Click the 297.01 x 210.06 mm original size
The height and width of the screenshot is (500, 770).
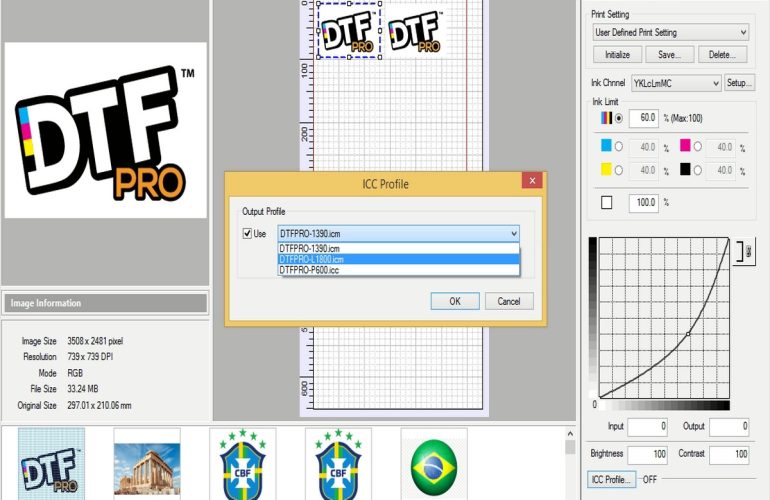click(99, 406)
